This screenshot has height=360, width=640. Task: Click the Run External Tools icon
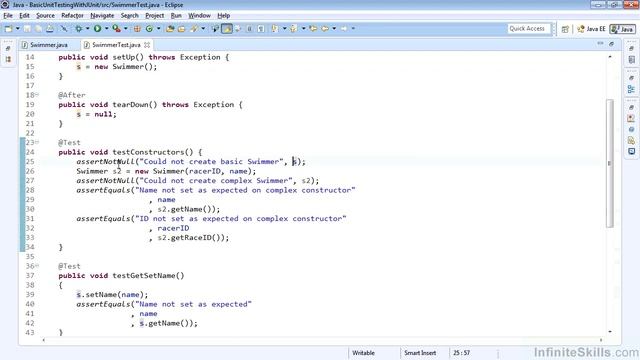[116, 29]
